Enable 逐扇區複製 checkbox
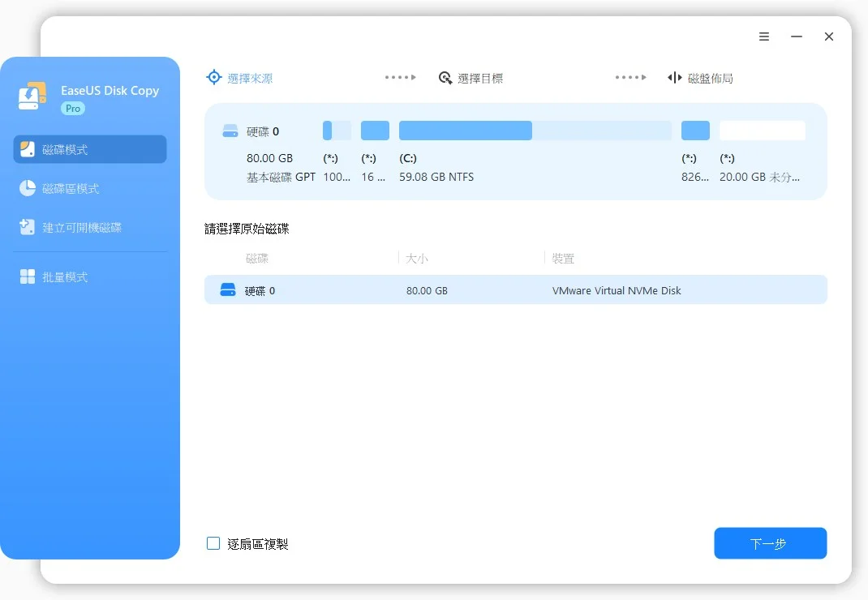This screenshot has width=868, height=600. tap(213, 543)
